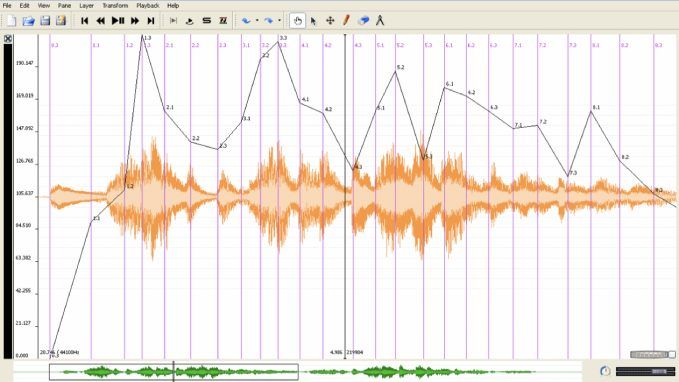Click the playback level meter bar

(645, 371)
